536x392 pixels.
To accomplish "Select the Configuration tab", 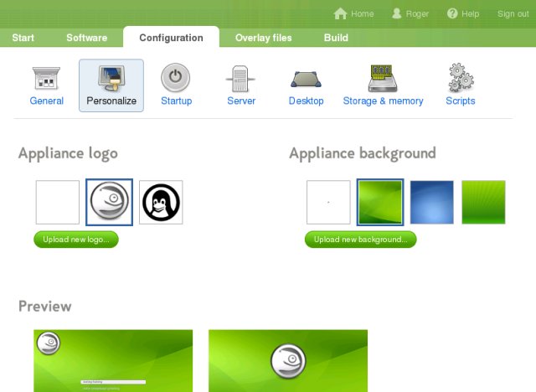I will 171,37.
